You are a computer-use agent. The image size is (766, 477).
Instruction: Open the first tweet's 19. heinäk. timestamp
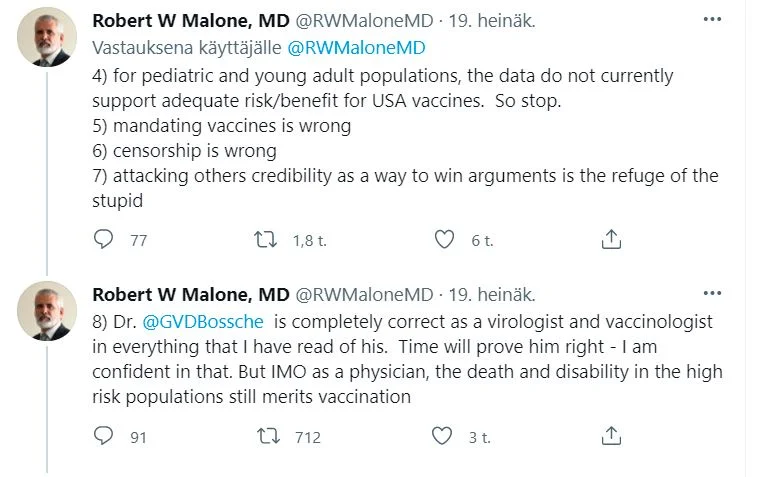click(x=491, y=20)
